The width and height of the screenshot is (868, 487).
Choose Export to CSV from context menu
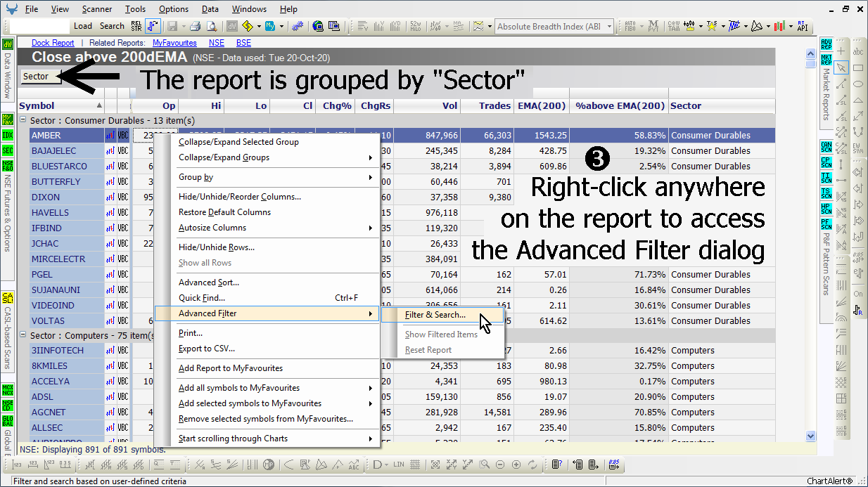[x=266, y=349]
